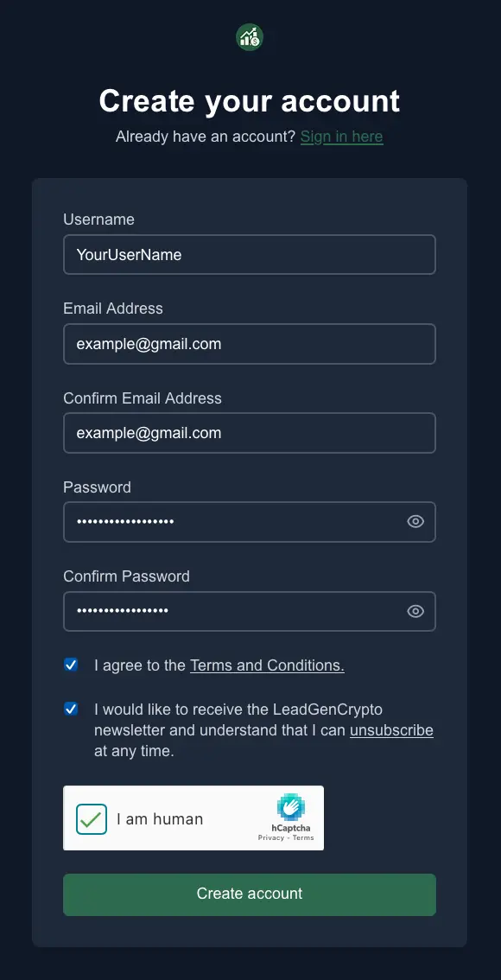Viewport: 501px width, 980px height.
Task: Toggle the 'I am human' hCaptcha checkbox
Action: coord(91,818)
